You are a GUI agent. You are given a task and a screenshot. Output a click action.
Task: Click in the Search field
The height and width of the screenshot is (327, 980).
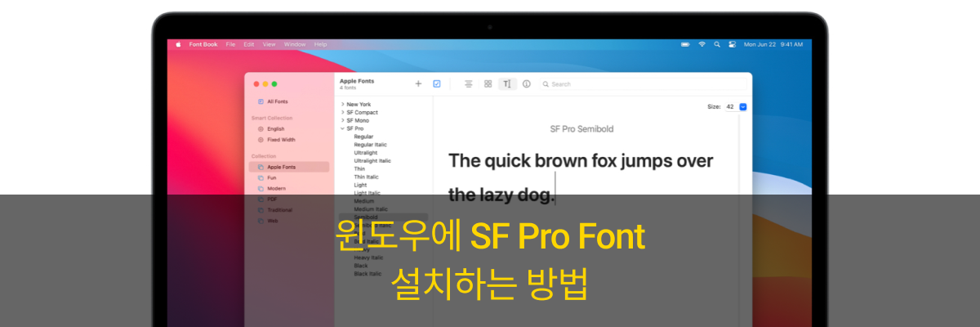[x=645, y=83]
